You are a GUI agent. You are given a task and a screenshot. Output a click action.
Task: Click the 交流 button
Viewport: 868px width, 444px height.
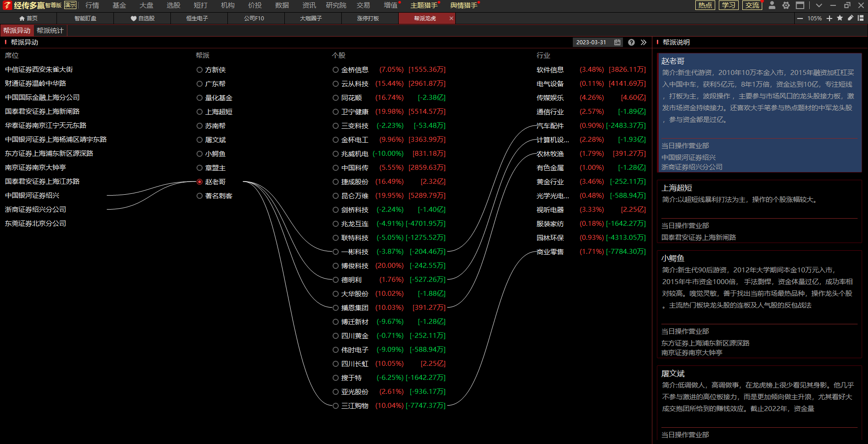coord(752,5)
